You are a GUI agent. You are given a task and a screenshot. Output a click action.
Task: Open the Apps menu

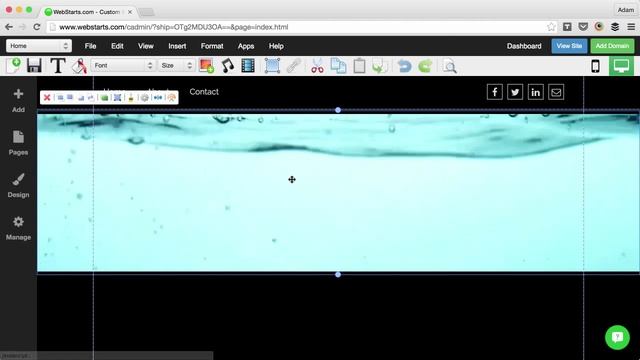pyautogui.click(x=246, y=46)
